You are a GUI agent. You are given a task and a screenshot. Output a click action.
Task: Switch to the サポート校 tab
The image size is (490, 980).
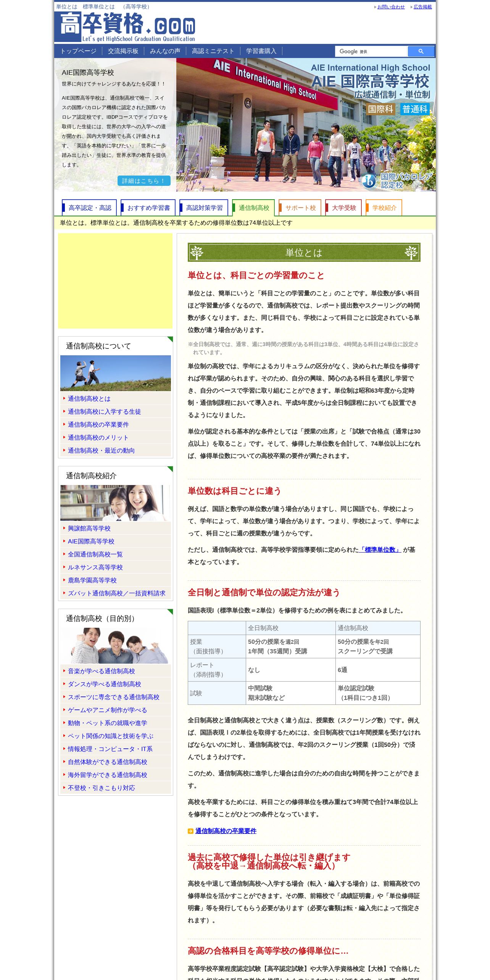point(300,208)
